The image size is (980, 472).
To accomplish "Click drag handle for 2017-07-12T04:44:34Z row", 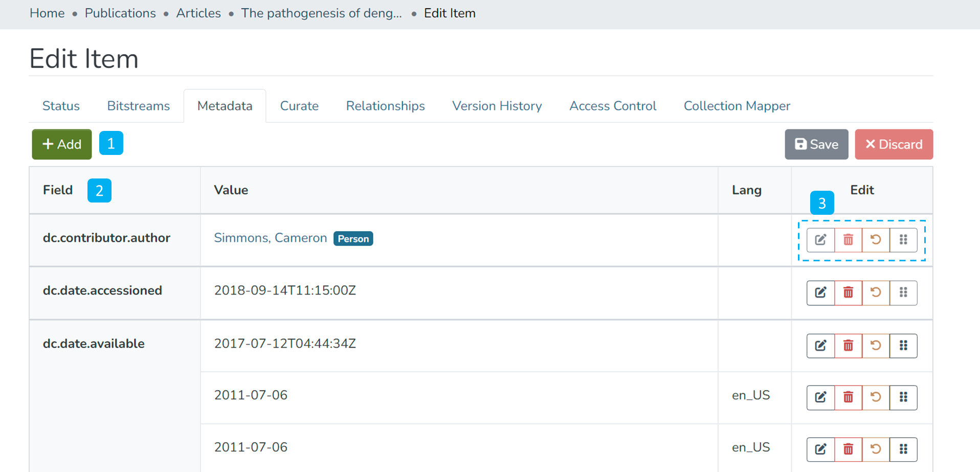I will 903,346.
